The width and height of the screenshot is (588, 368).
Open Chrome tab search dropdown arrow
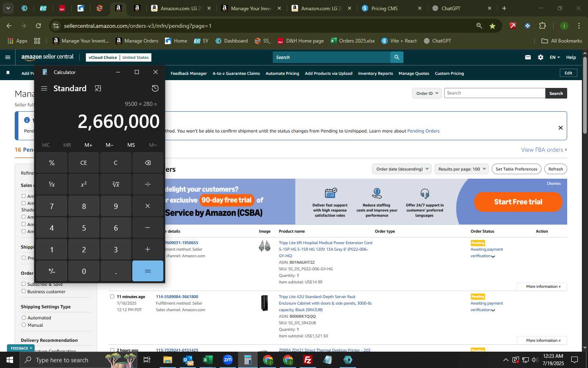tap(8, 8)
